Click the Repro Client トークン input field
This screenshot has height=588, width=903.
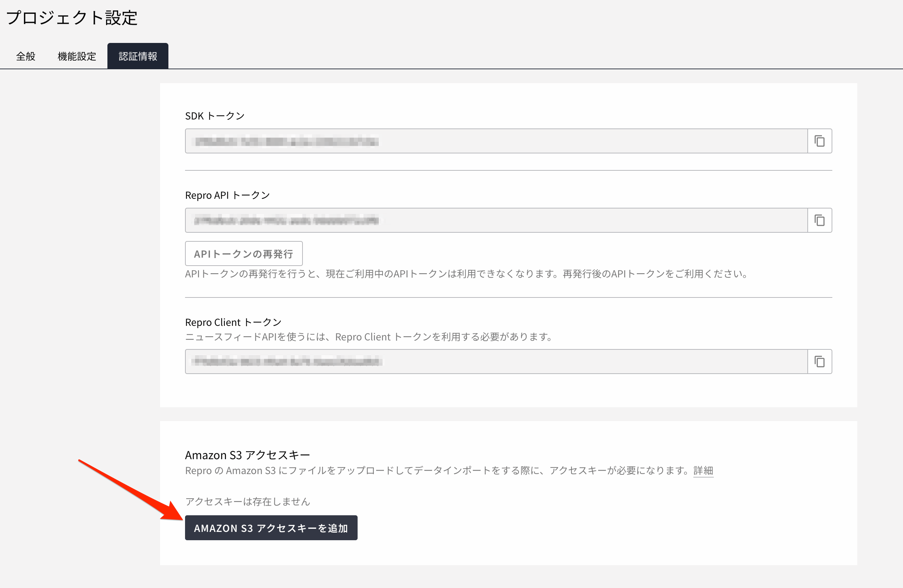496,362
